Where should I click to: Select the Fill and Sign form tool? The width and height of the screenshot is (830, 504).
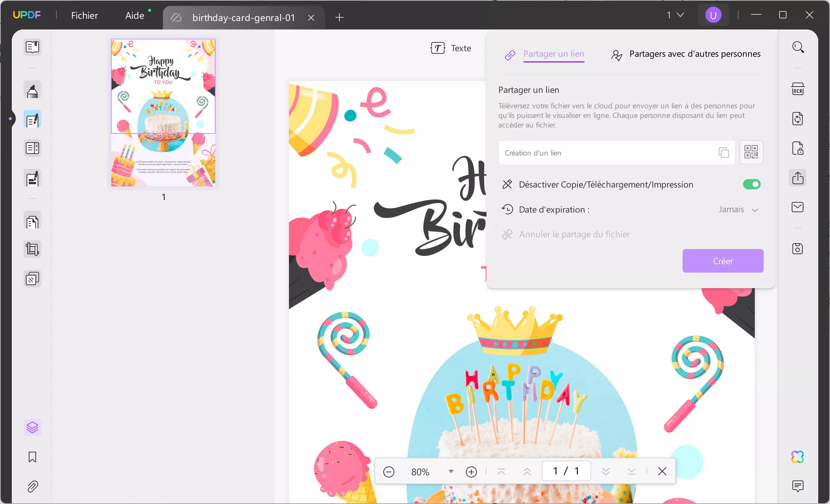(x=32, y=178)
